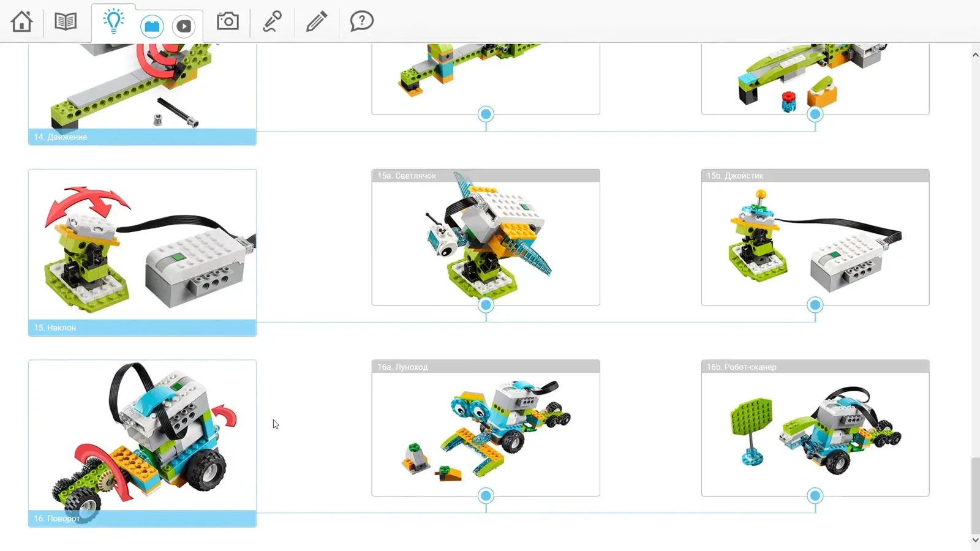Click the 15. Наклон label bar
The image size is (980, 551).
142,328
